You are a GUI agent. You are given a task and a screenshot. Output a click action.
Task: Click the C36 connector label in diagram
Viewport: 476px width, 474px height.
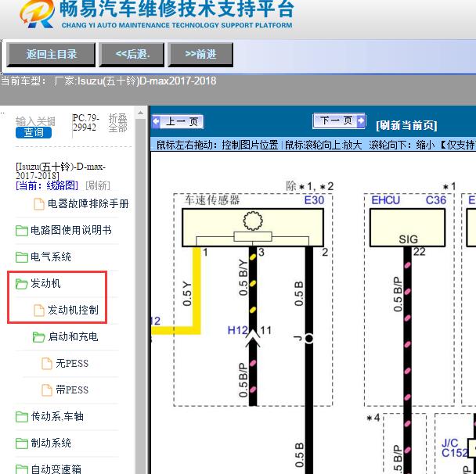(436, 200)
